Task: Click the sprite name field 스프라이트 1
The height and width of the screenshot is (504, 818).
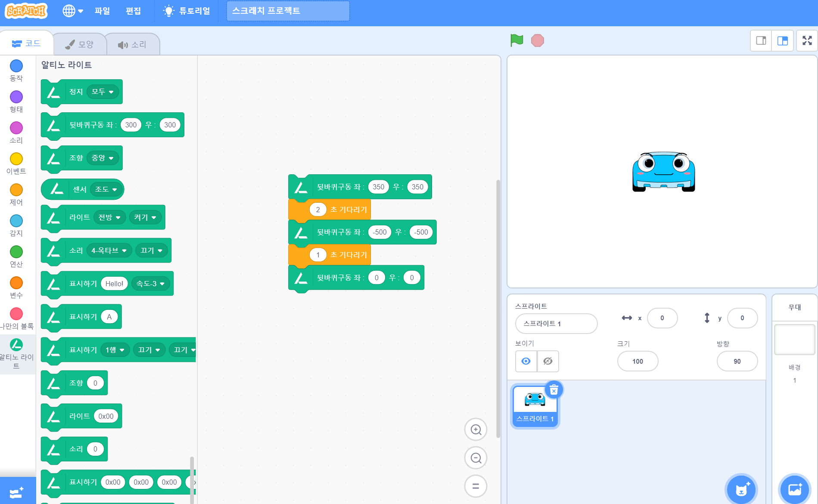Action: point(556,324)
